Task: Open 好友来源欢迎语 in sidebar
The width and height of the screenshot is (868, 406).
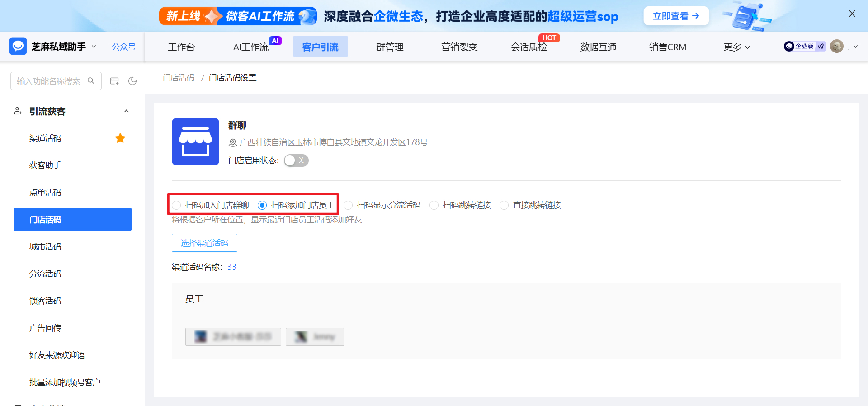Action: [x=57, y=355]
